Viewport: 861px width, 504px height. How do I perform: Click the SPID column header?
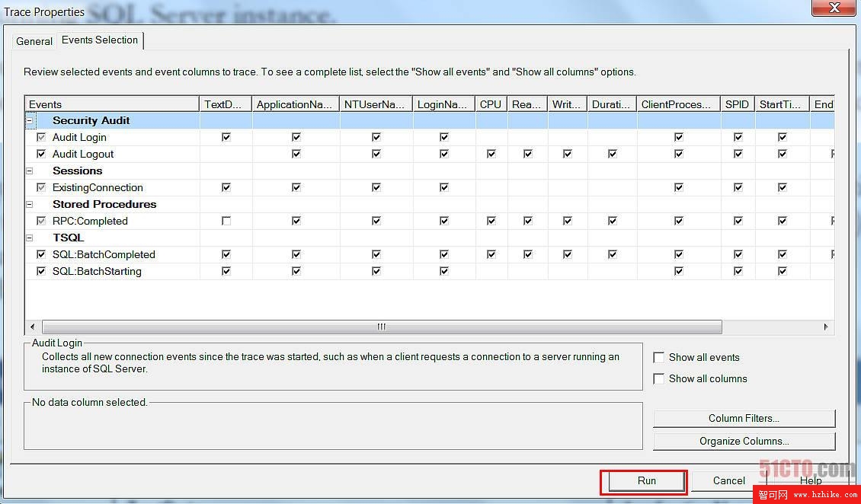coord(738,104)
